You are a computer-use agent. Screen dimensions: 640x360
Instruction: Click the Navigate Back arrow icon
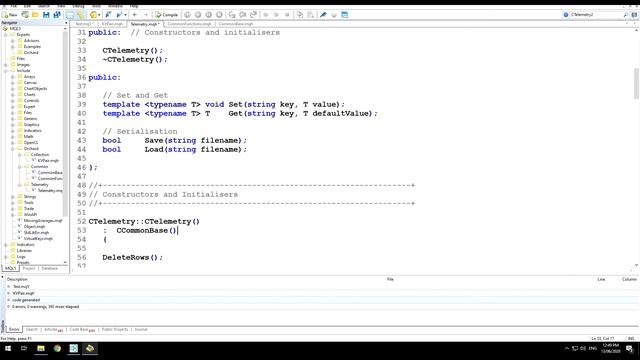135,15
